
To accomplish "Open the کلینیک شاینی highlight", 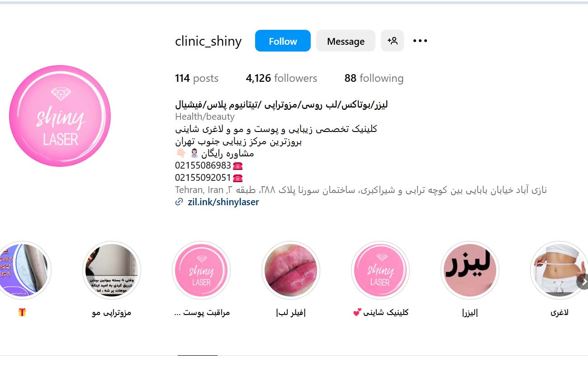I will pos(380,270).
